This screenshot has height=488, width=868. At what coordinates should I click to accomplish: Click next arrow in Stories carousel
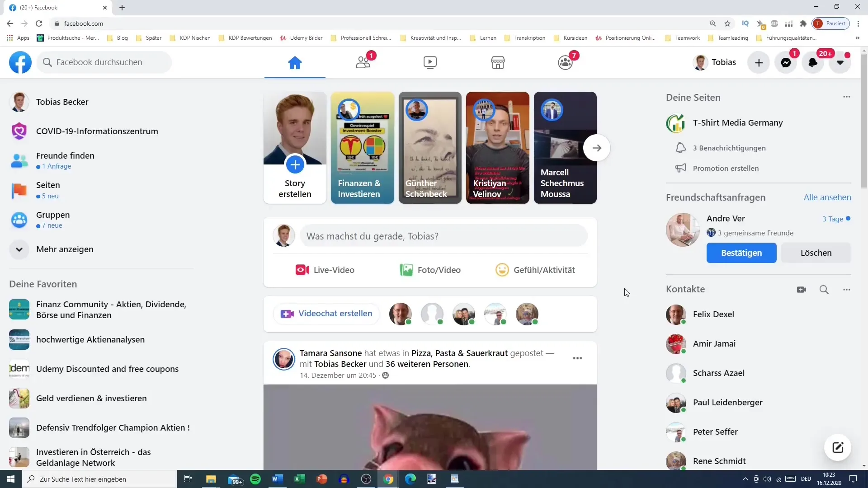(597, 148)
